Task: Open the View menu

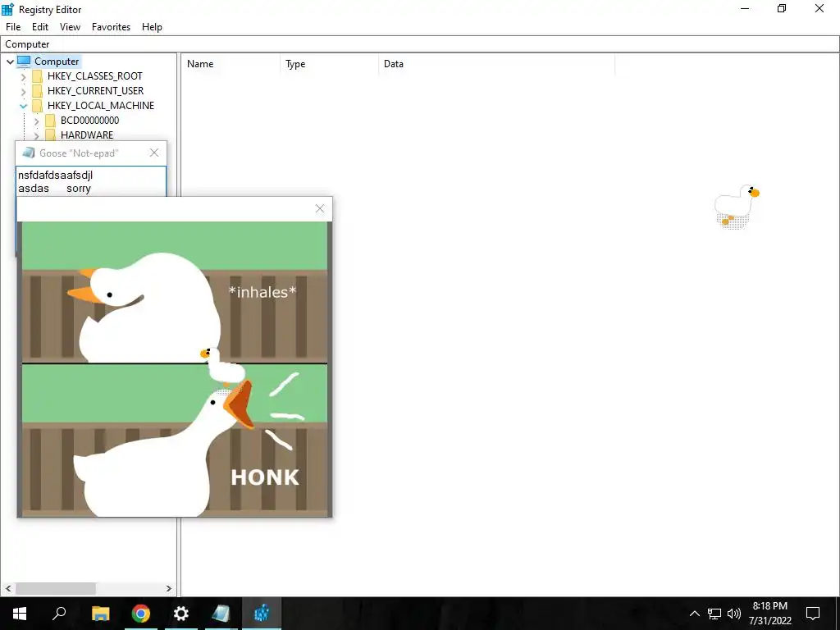Action: (70, 27)
